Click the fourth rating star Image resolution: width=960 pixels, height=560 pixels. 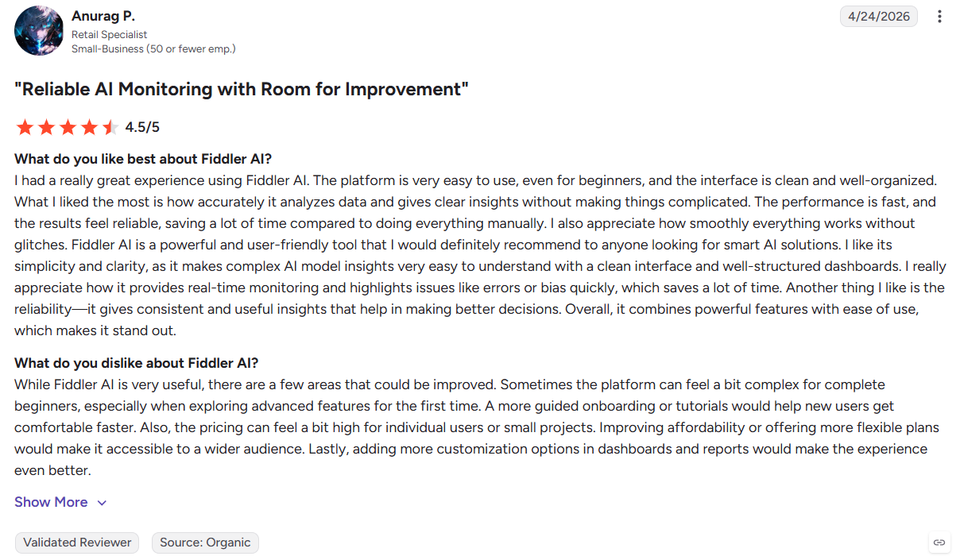pyautogui.click(x=89, y=127)
